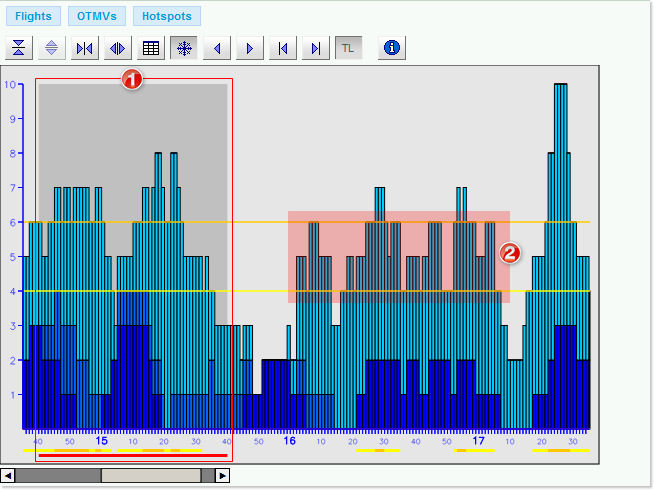Open the blue information icon
654x490 pixels.
click(x=392, y=48)
